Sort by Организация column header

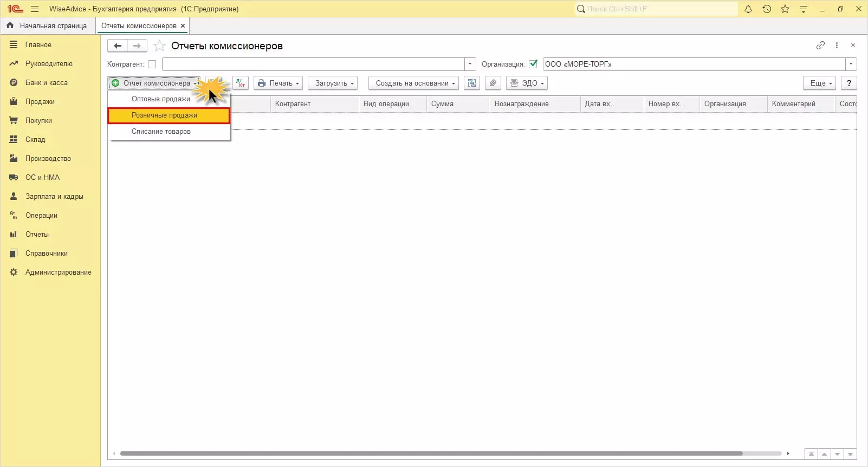(x=734, y=104)
